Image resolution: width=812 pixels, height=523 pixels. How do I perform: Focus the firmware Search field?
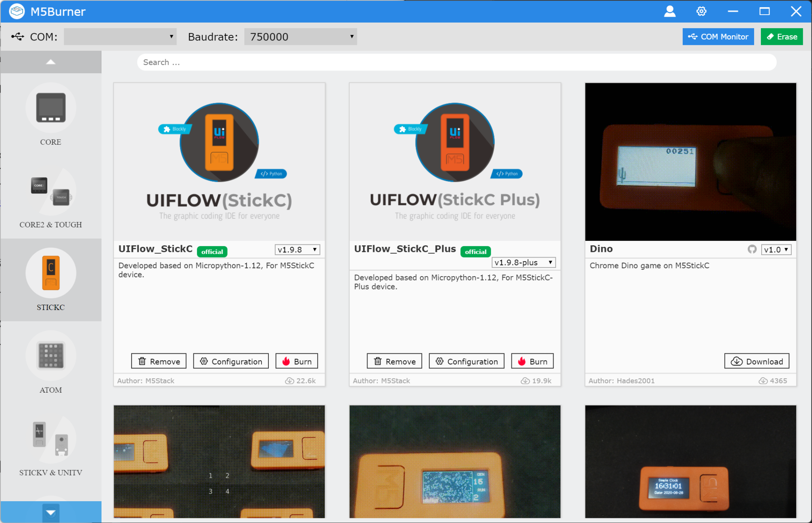coord(456,62)
